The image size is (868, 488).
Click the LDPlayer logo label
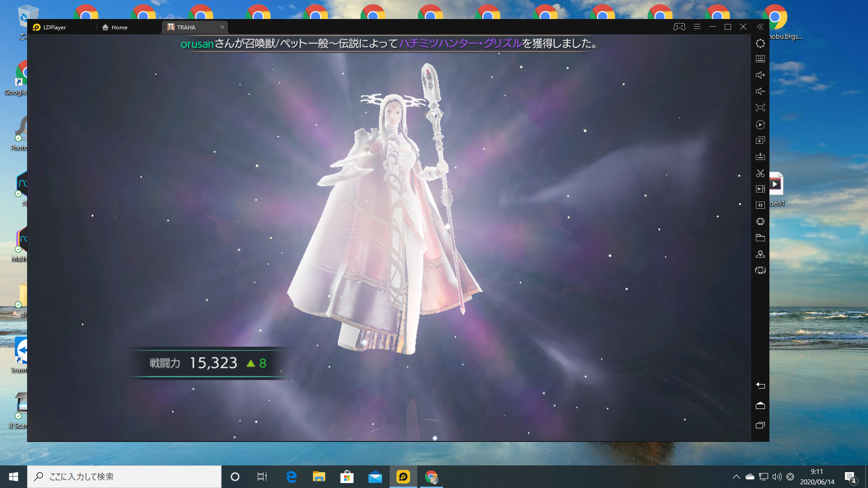coord(50,27)
